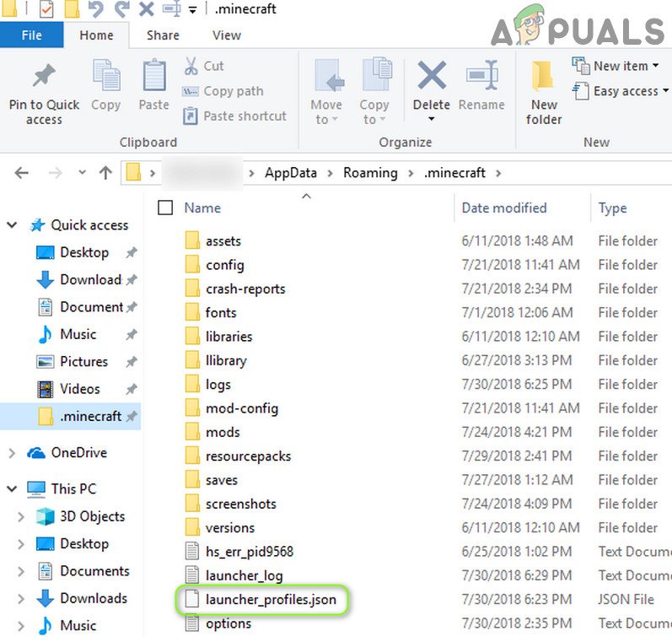Select hs_err_pid9568 text file
The height and width of the screenshot is (637, 672).
click(x=249, y=551)
